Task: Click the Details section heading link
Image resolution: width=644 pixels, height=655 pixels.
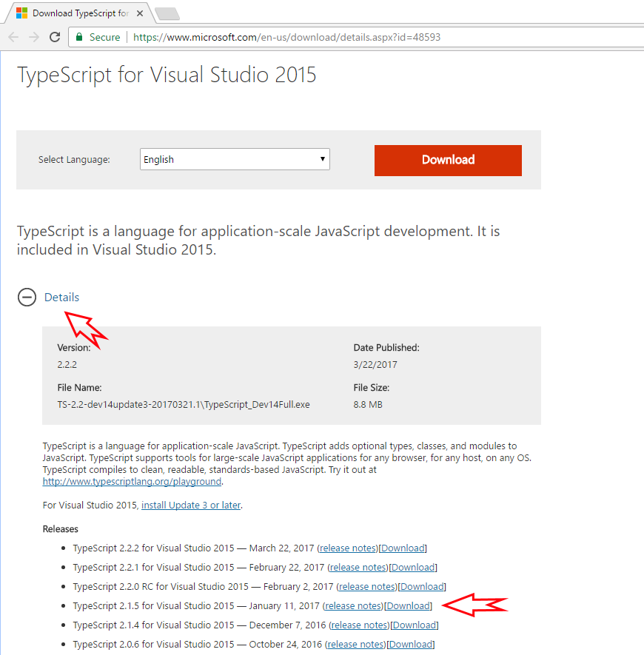Action: pos(61,298)
